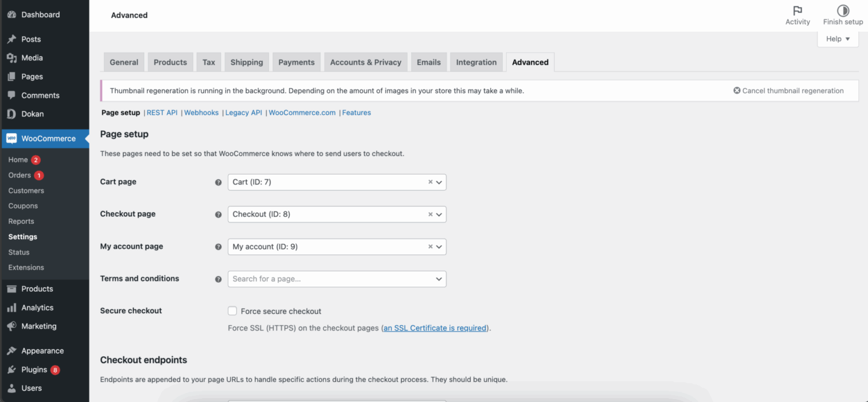Click the Analytics bar chart icon
The width and height of the screenshot is (868, 402).
click(11, 308)
